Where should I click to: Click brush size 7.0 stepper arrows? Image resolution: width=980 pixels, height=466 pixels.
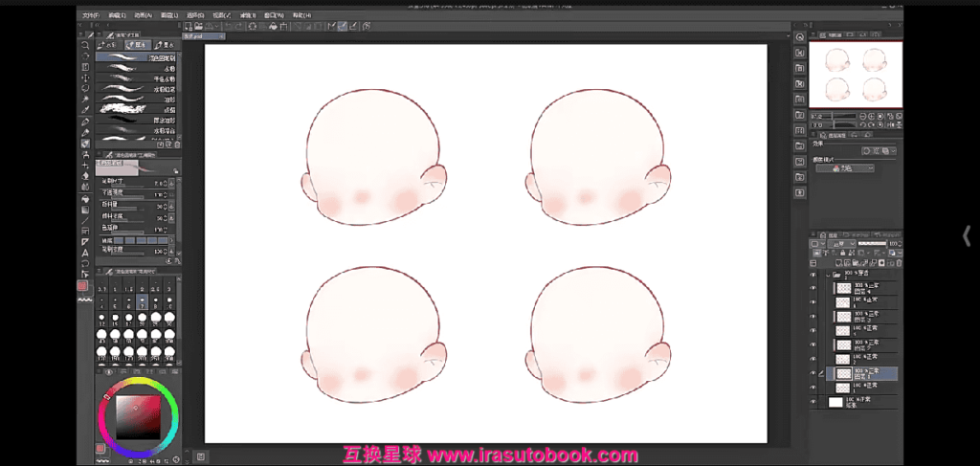click(165, 183)
